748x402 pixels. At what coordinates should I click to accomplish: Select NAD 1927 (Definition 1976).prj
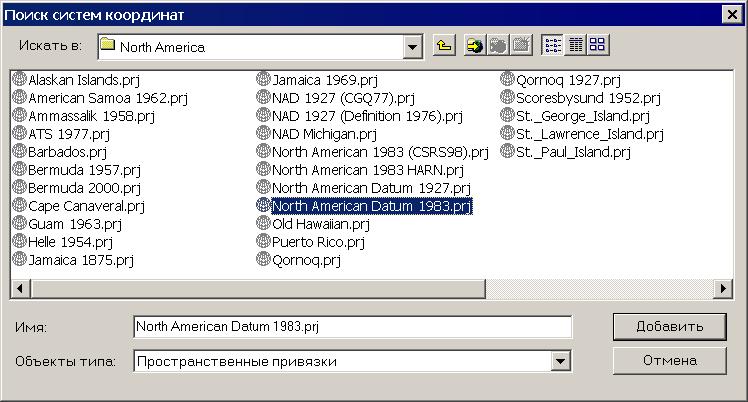pyautogui.click(x=367, y=116)
